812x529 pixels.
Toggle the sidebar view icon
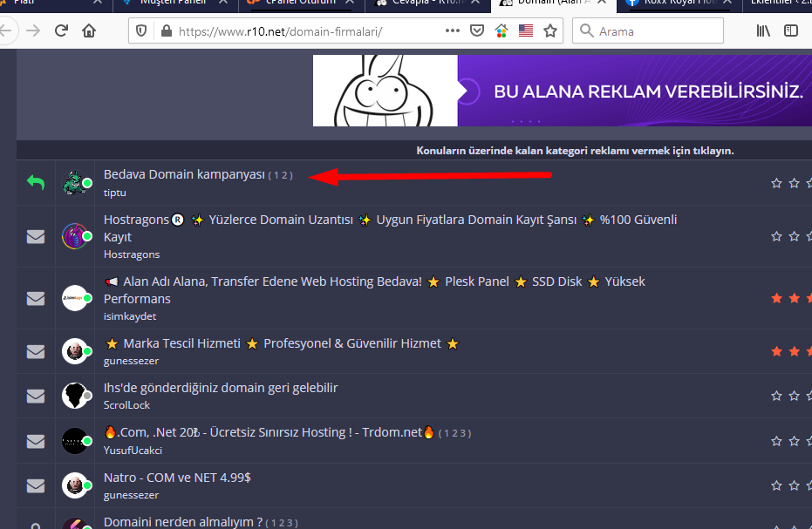[x=791, y=31]
